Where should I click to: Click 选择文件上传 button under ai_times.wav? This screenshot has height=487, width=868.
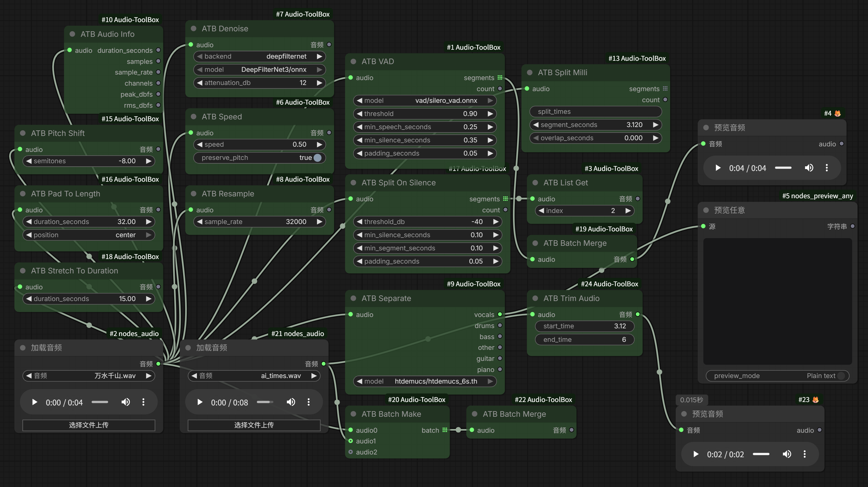254,425
